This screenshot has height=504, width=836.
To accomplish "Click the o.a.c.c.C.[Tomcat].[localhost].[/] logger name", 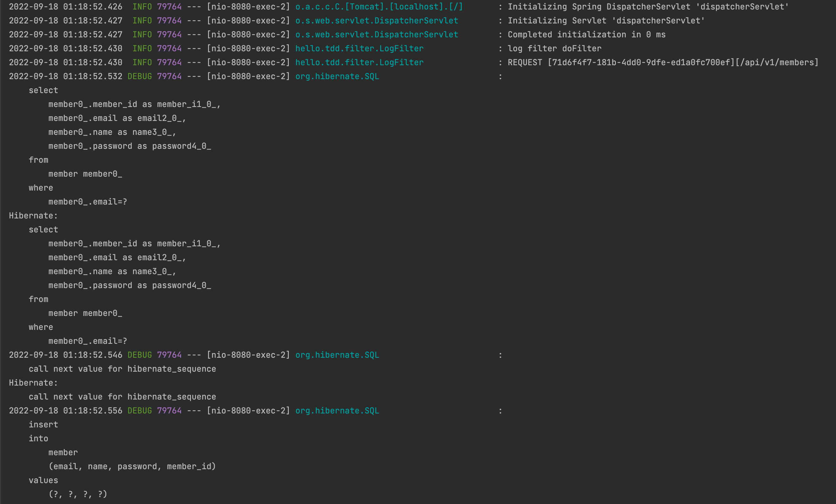I will click(x=379, y=7).
